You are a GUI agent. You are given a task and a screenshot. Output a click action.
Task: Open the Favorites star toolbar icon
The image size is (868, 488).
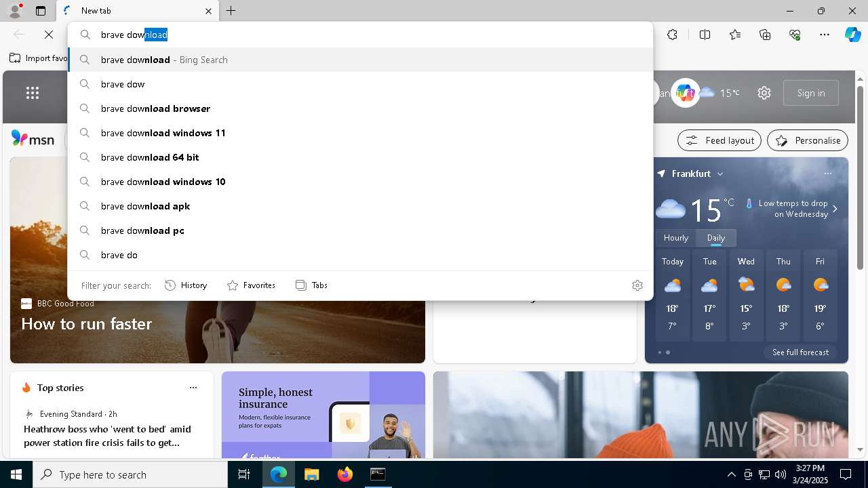pos(735,35)
